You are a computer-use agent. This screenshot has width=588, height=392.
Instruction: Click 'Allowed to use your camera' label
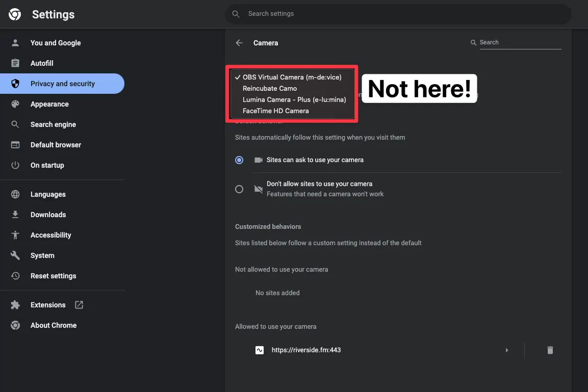click(275, 326)
